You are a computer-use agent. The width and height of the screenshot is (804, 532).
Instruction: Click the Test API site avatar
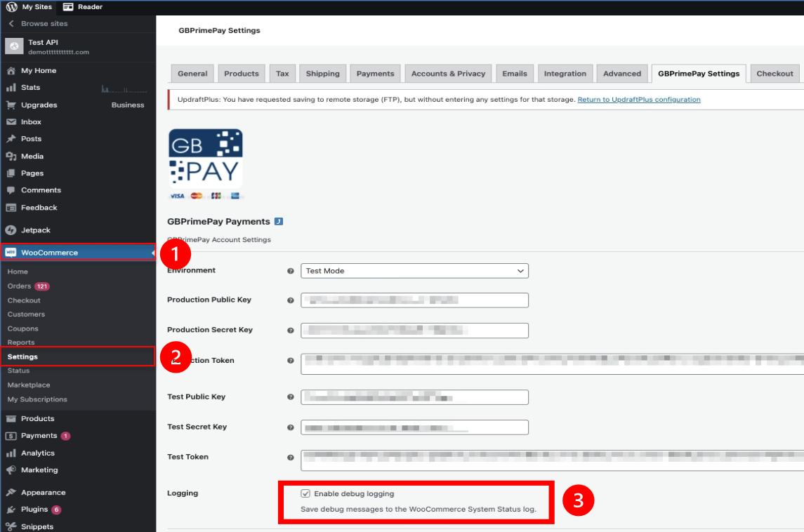[x=14, y=46]
